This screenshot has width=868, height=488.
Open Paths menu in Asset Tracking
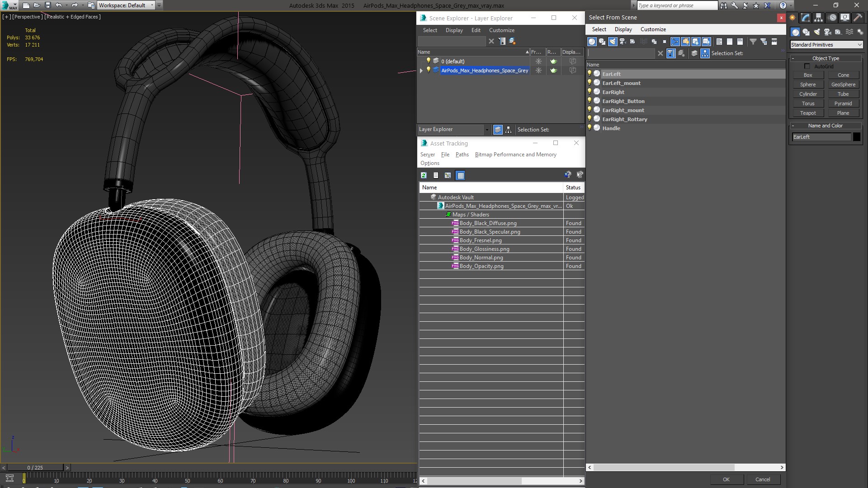pos(462,155)
